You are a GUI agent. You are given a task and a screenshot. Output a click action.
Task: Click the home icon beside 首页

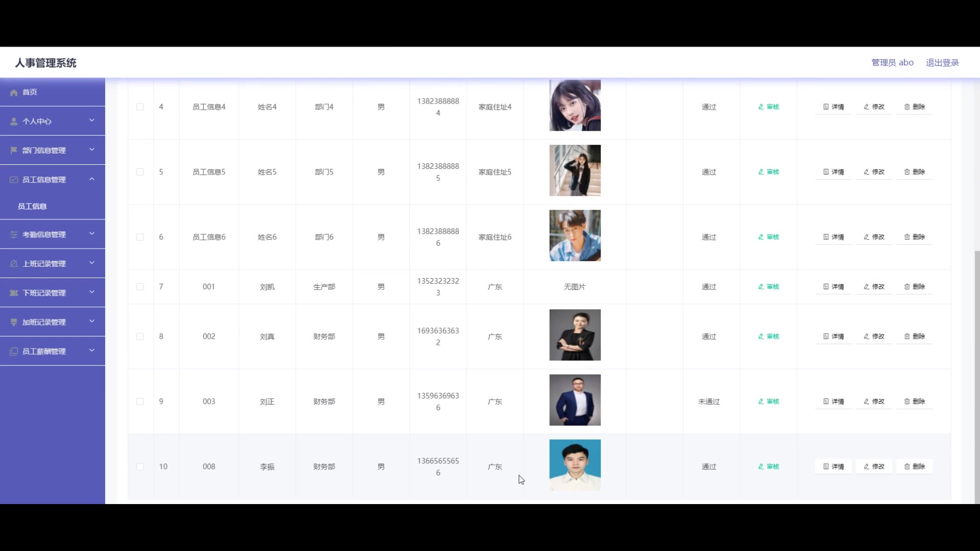[x=14, y=92]
